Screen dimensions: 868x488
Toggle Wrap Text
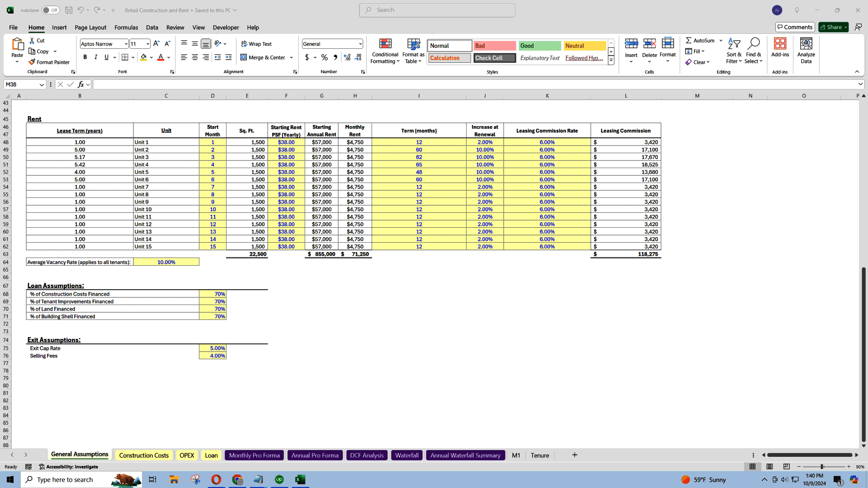tap(256, 44)
